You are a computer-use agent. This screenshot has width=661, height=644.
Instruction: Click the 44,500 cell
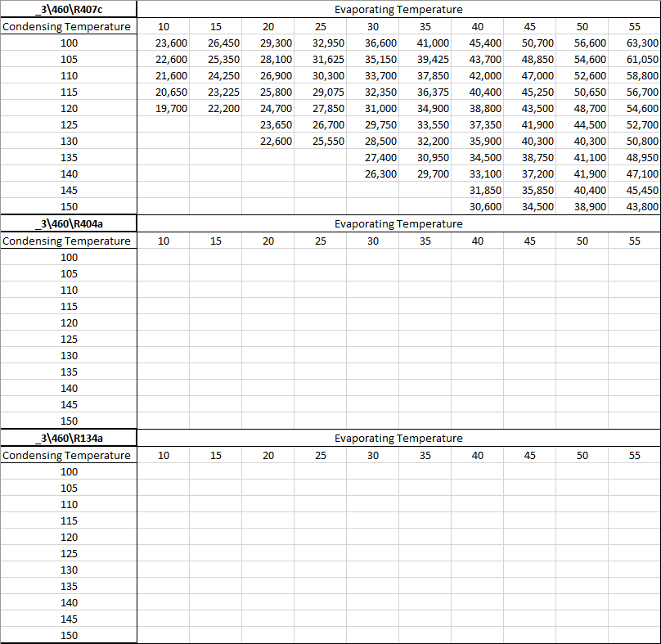coord(582,125)
